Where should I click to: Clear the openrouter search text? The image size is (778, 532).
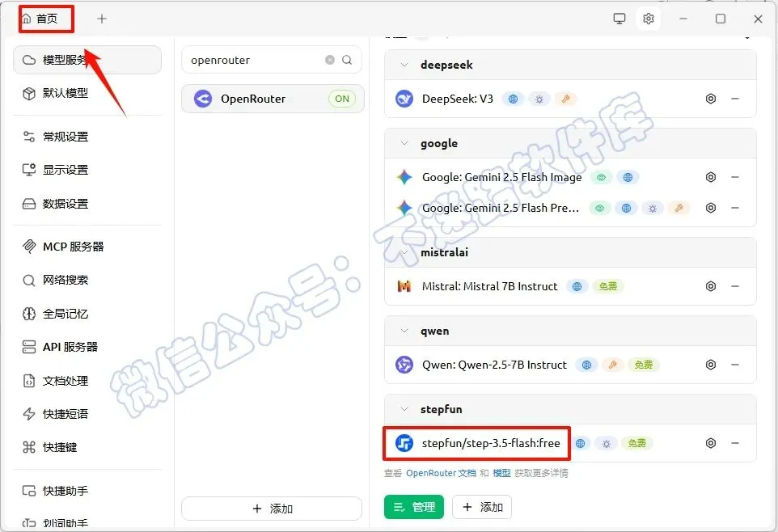click(330, 60)
